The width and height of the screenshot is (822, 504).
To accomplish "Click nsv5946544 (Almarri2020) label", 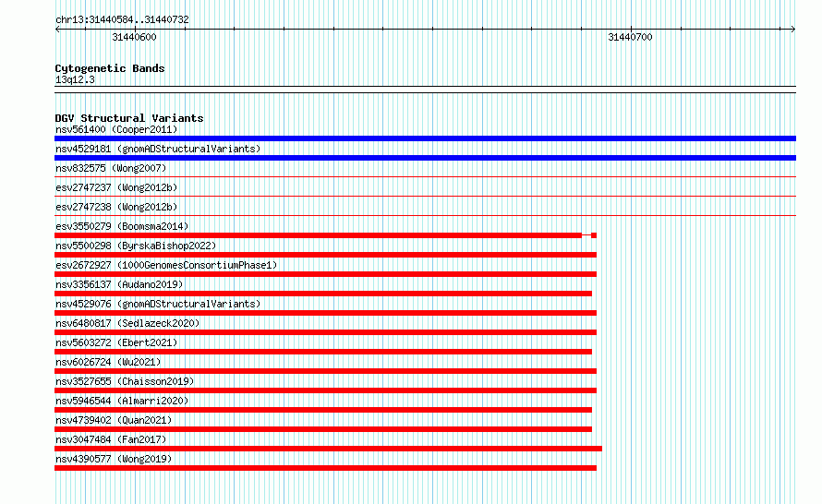I will 122,401.
